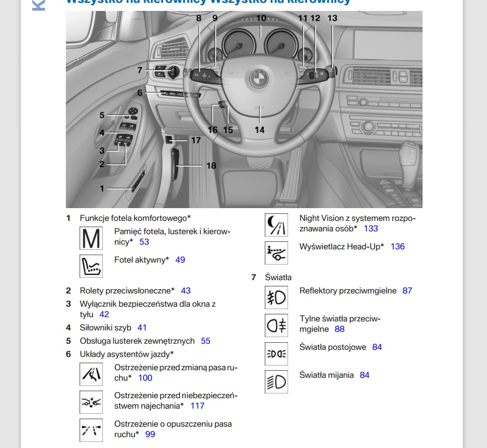This screenshot has width=487, height=448.
Task: Click the parking lights icon
Action: coord(276,354)
